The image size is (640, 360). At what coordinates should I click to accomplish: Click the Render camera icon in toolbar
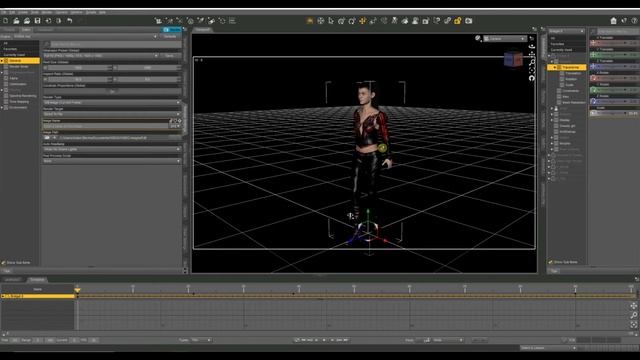click(x=469, y=20)
